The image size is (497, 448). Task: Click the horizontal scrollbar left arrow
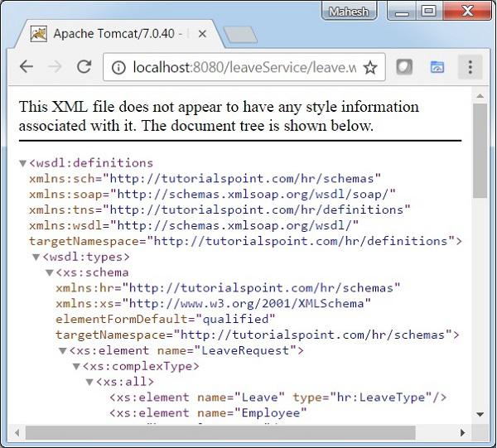point(17,432)
